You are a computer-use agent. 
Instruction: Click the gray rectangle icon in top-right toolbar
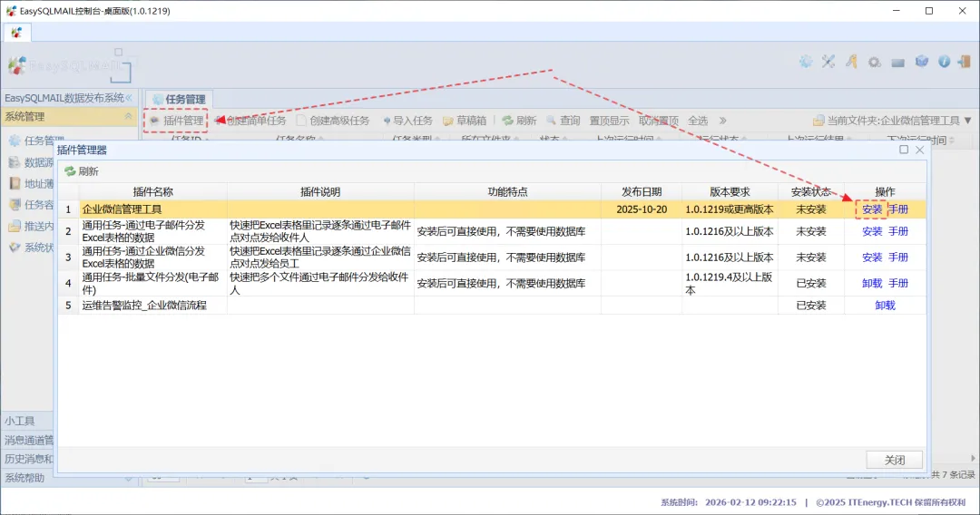tap(898, 63)
